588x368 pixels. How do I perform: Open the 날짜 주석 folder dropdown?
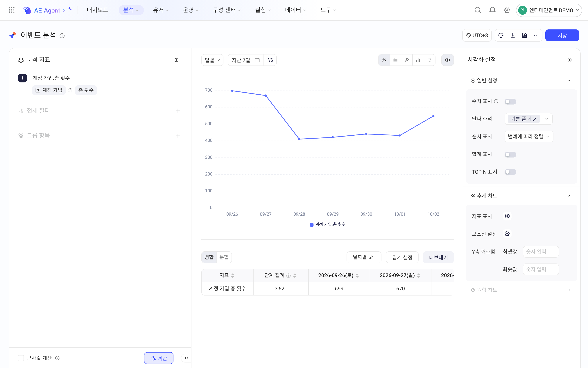click(x=528, y=119)
